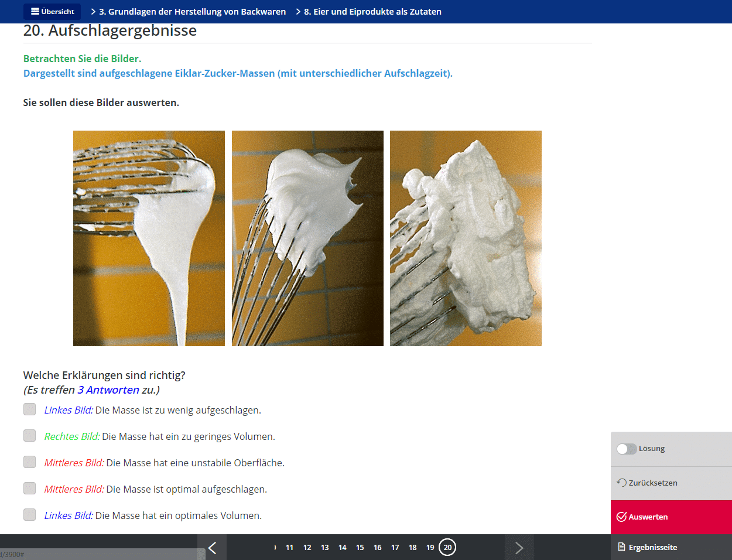Check 'Linkes Bild: zu wenig aufgeschlagen'

pyautogui.click(x=30, y=409)
